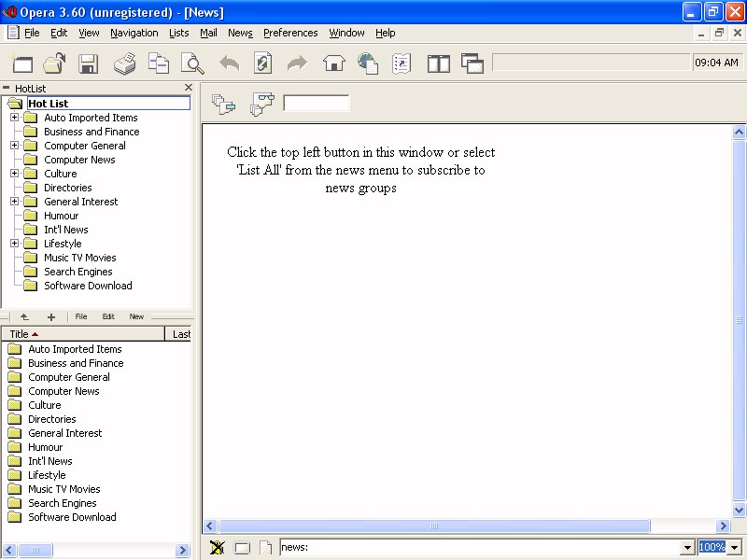Click the Home toolbar icon
The height and width of the screenshot is (560, 747).
tap(334, 63)
